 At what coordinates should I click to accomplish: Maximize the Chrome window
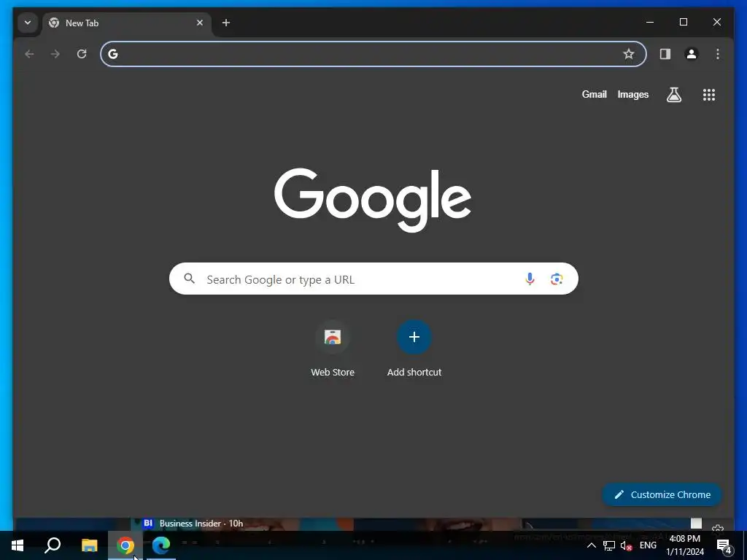pyautogui.click(x=683, y=22)
